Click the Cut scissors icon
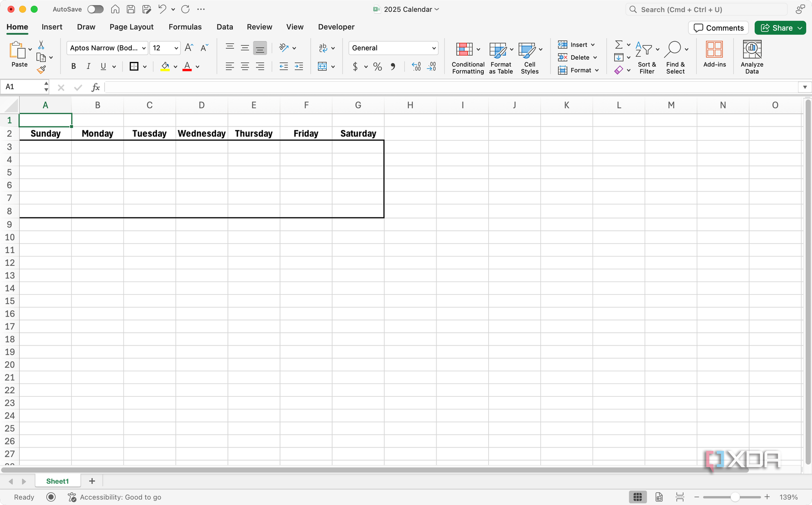This screenshot has width=812, height=505. (41, 45)
